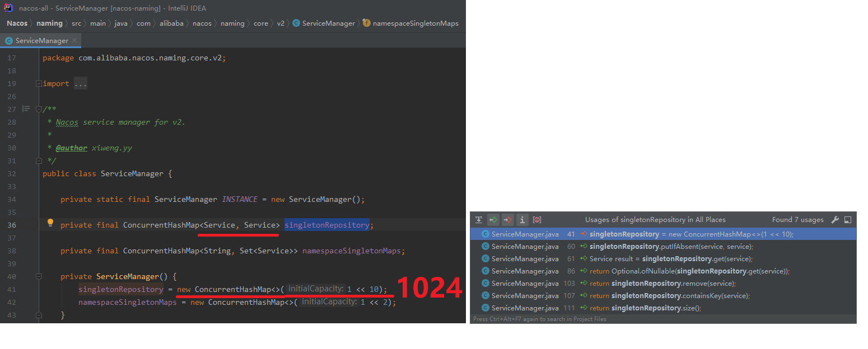This screenshot has height=349, width=868.
Task: Click the initialCapacity hint on line 42
Action: (x=328, y=302)
